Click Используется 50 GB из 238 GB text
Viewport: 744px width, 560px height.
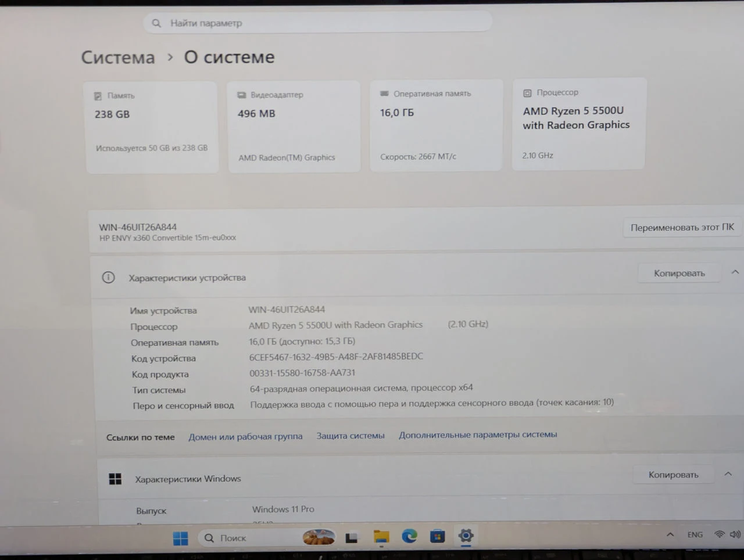click(x=152, y=148)
